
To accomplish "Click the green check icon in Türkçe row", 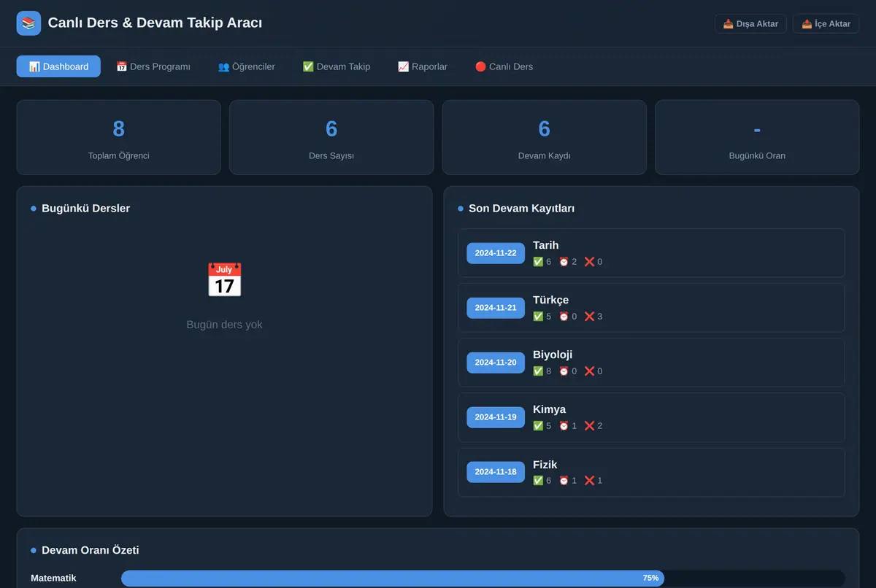I will point(538,317).
